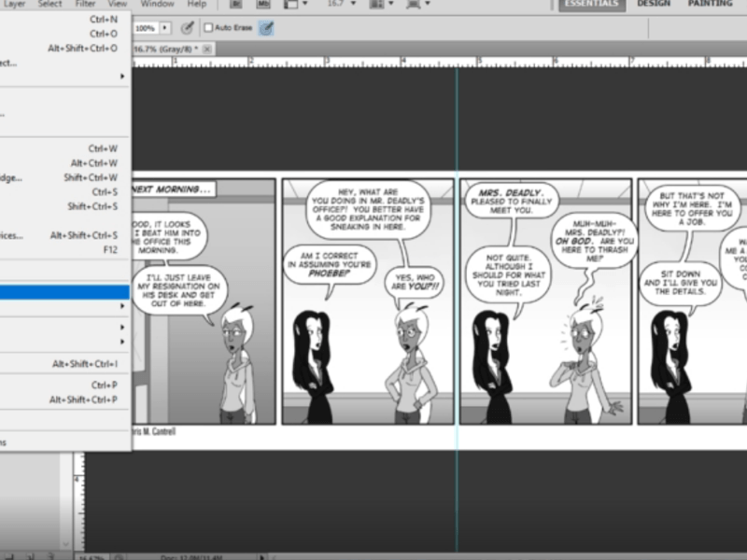Open the Window menu

coord(157,4)
